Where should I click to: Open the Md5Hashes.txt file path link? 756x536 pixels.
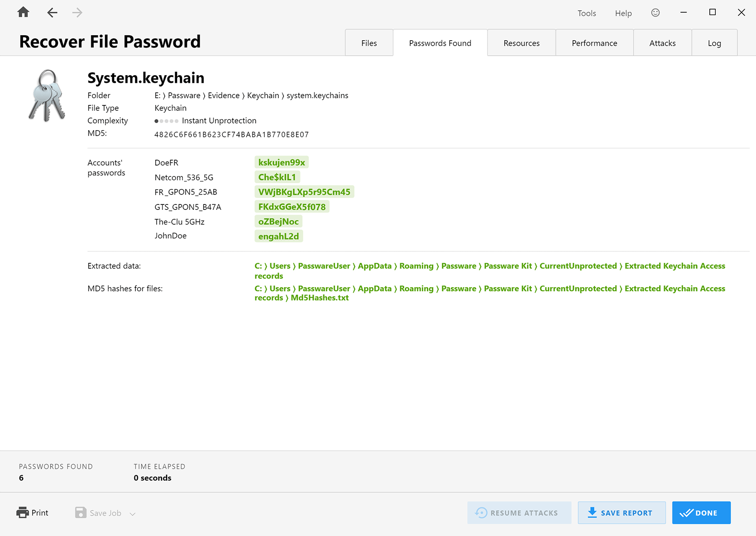[319, 298]
